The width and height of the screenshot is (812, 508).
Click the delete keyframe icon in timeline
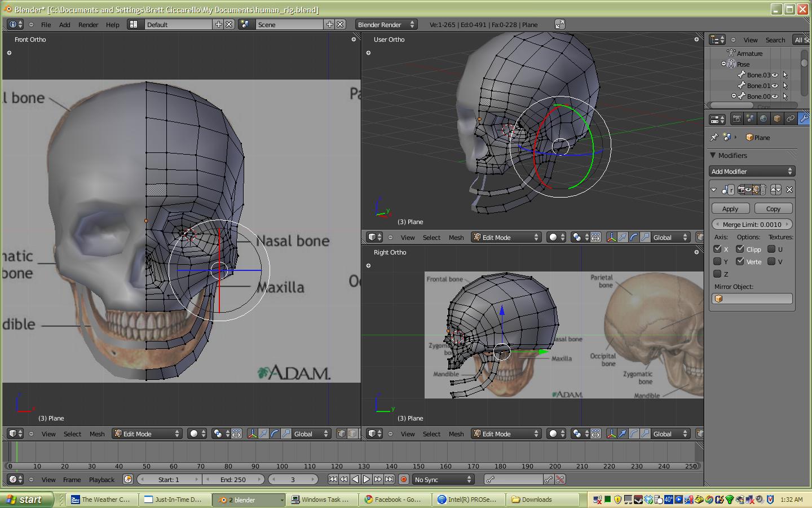(x=559, y=479)
